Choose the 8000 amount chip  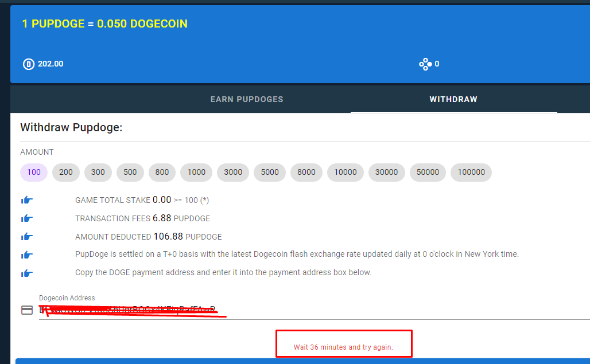[306, 173]
